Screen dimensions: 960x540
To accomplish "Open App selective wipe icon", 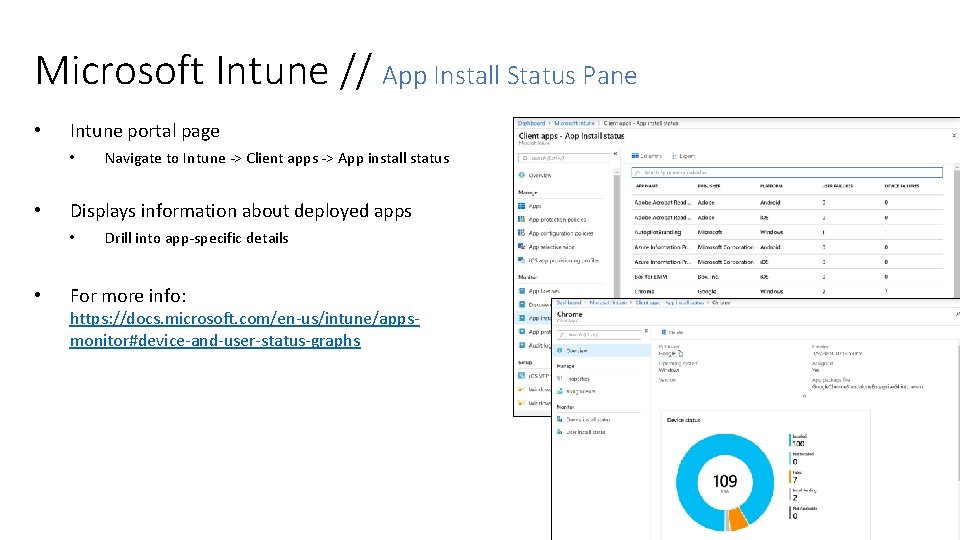I will 522,247.
